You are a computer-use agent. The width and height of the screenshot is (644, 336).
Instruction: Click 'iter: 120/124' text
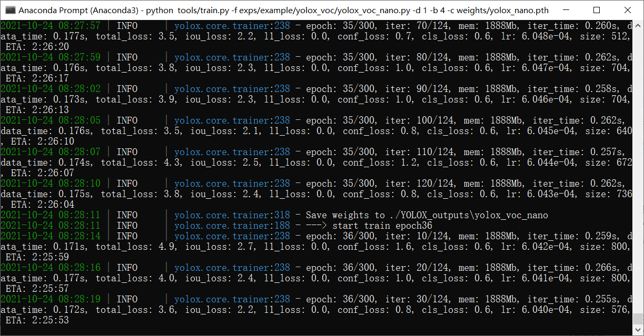(419, 184)
